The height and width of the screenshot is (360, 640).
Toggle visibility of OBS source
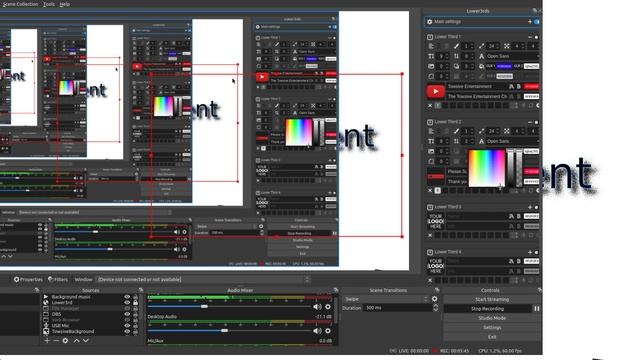coord(127,314)
